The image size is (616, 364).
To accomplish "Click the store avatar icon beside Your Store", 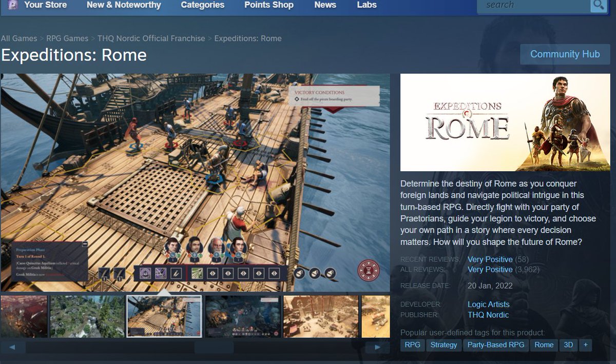I will coord(13,5).
